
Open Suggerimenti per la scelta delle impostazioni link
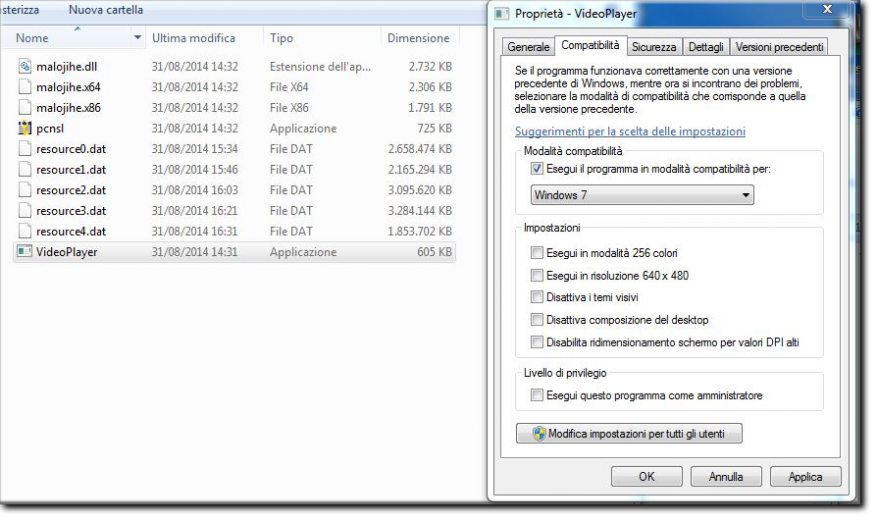click(630, 131)
